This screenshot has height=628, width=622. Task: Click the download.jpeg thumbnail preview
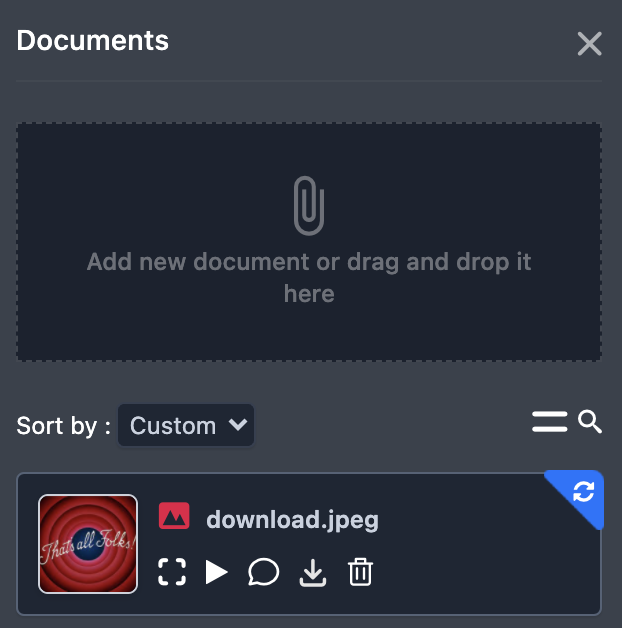coord(88,543)
